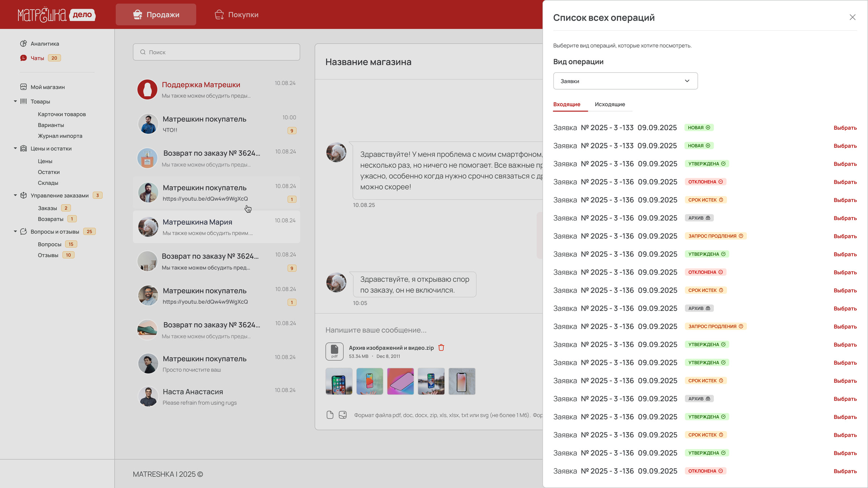868x488 pixels.
Task: Open the last white phone thumbnail
Action: [462, 381]
